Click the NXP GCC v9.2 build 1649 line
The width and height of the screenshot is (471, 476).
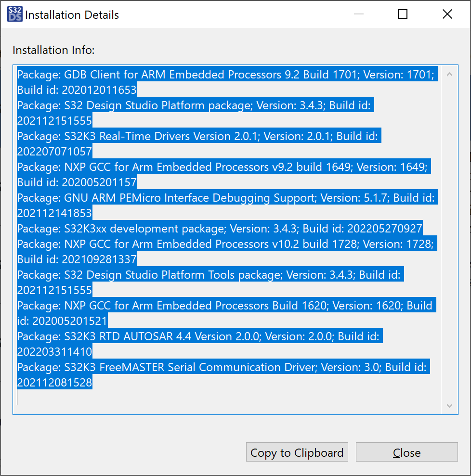[x=224, y=167]
